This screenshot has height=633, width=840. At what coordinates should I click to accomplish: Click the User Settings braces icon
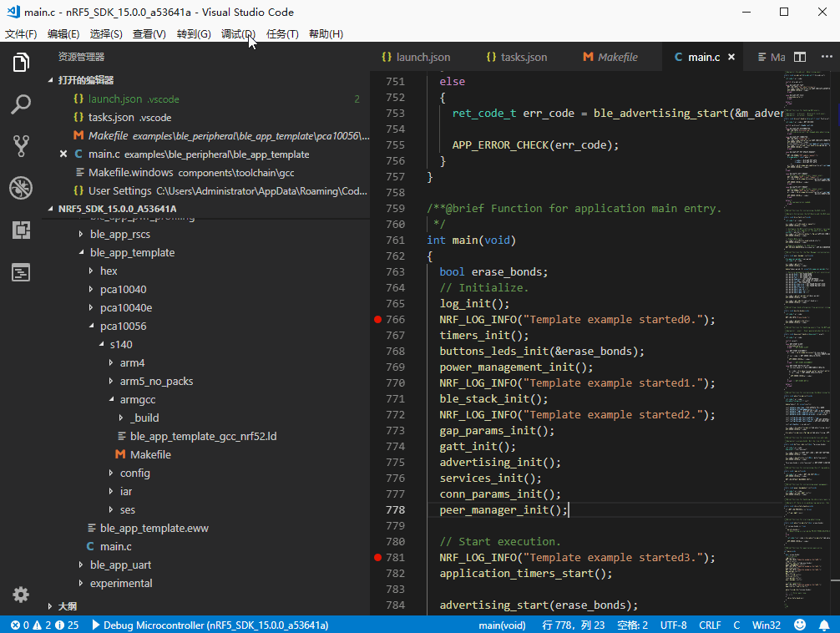coord(78,190)
